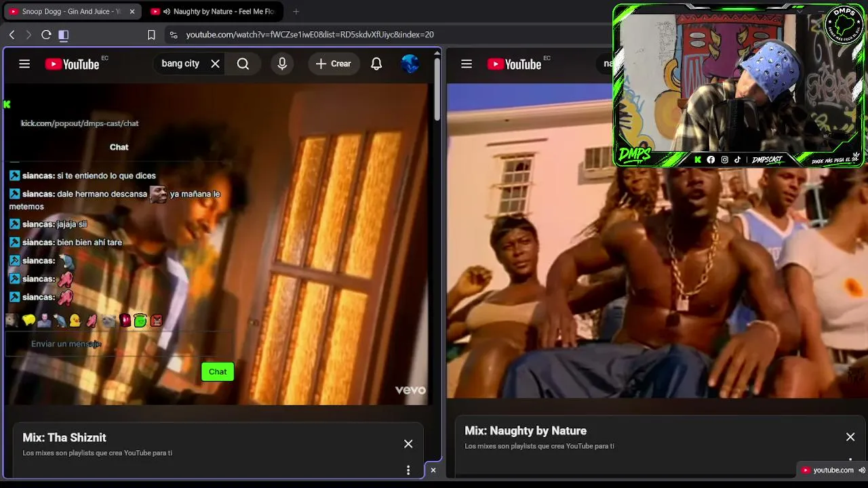
Task: Click the kick.com/popout/dmps-cast/chat address text
Action: [79, 123]
